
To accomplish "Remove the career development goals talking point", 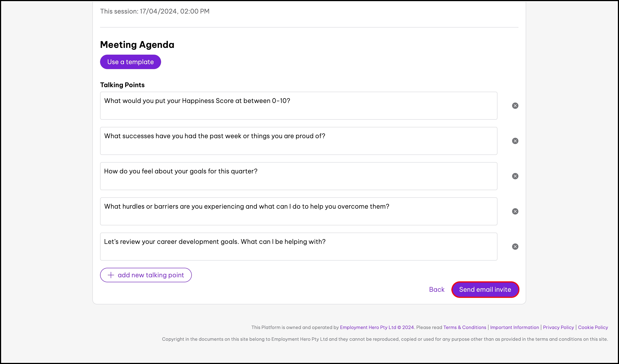I will click(515, 247).
